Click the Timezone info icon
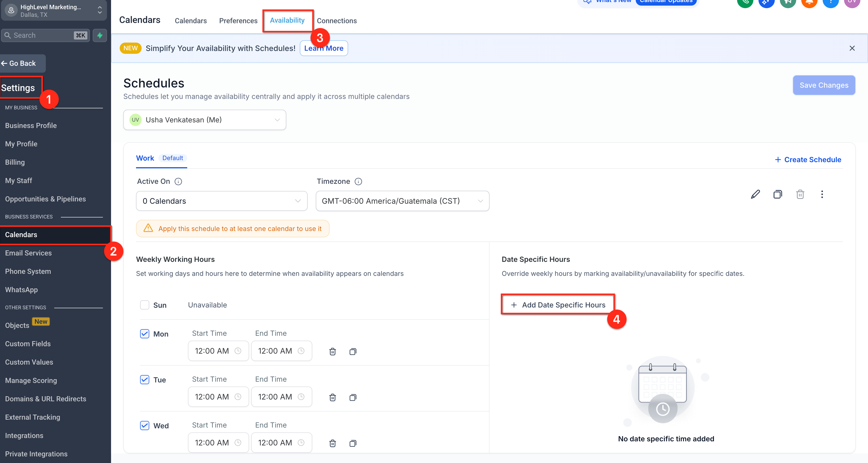Image resolution: width=868 pixels, height=463 pixels. (358, 182)
